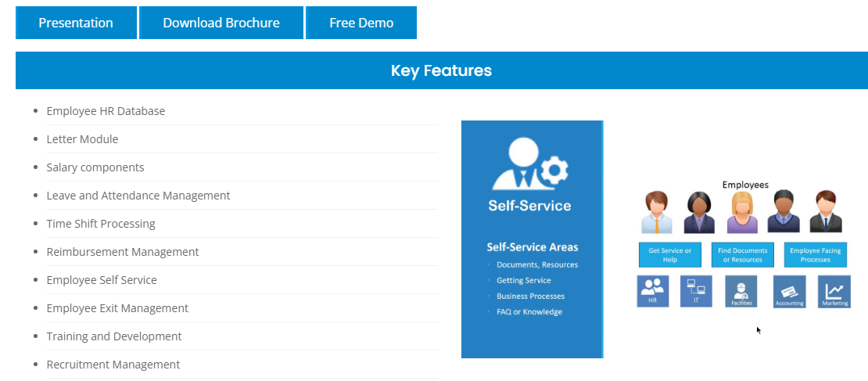Viewport: 868px width, 381px height.
Task: Select Find Documents or Resources box
Action: (x=742, y=255)
